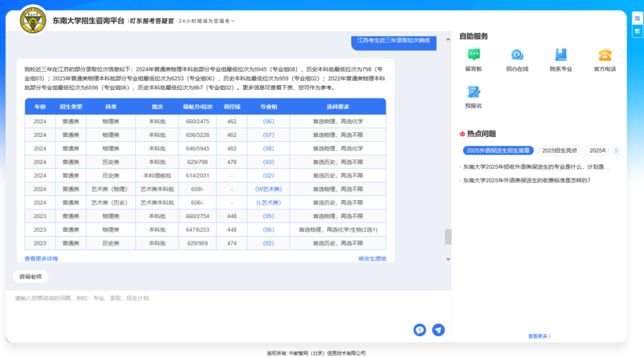
Task: Click the 最低分/位次 column header
Action: [197, 107]
